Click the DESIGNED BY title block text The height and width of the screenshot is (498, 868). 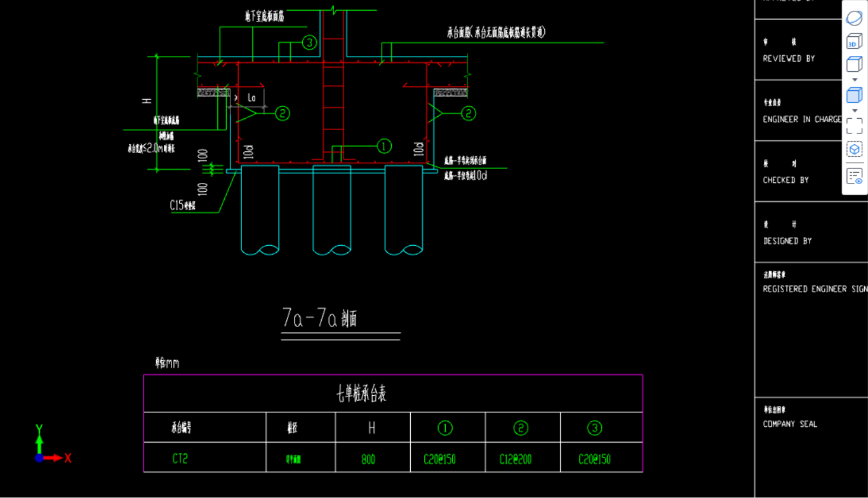(x=787, y=241)
